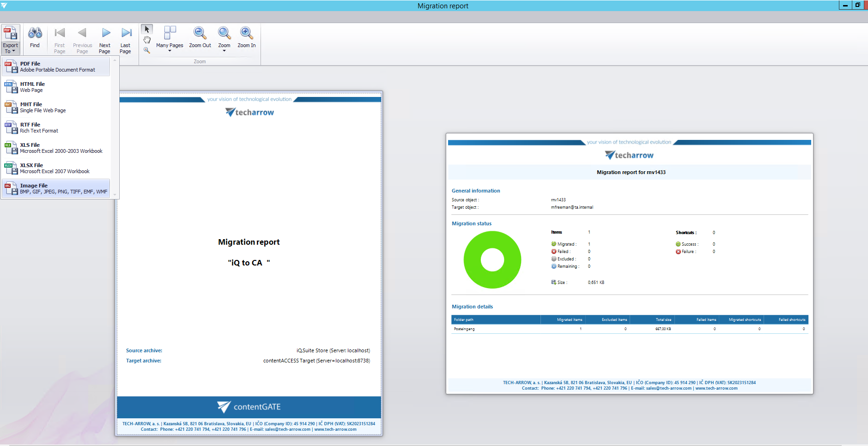Click the Zoom In icon

coord(246,34)
